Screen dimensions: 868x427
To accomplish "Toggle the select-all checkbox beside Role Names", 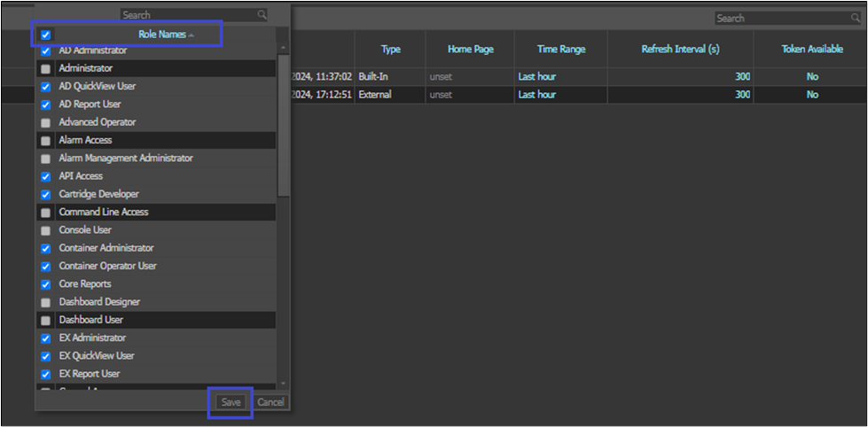I will coord(46,35).
